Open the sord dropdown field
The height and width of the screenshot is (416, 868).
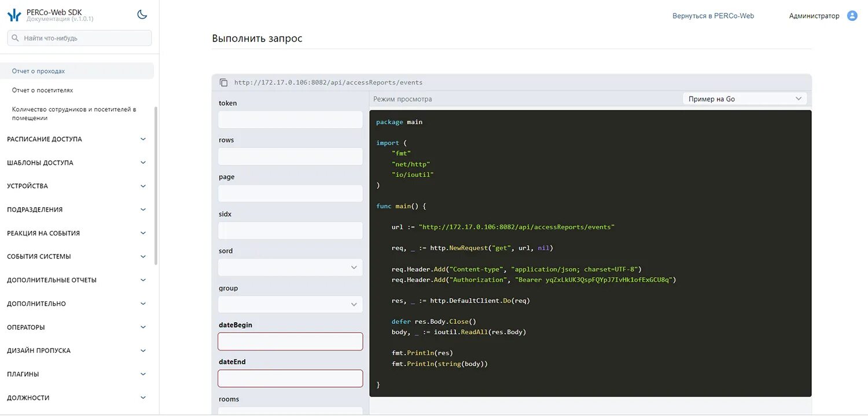[290, 267]
